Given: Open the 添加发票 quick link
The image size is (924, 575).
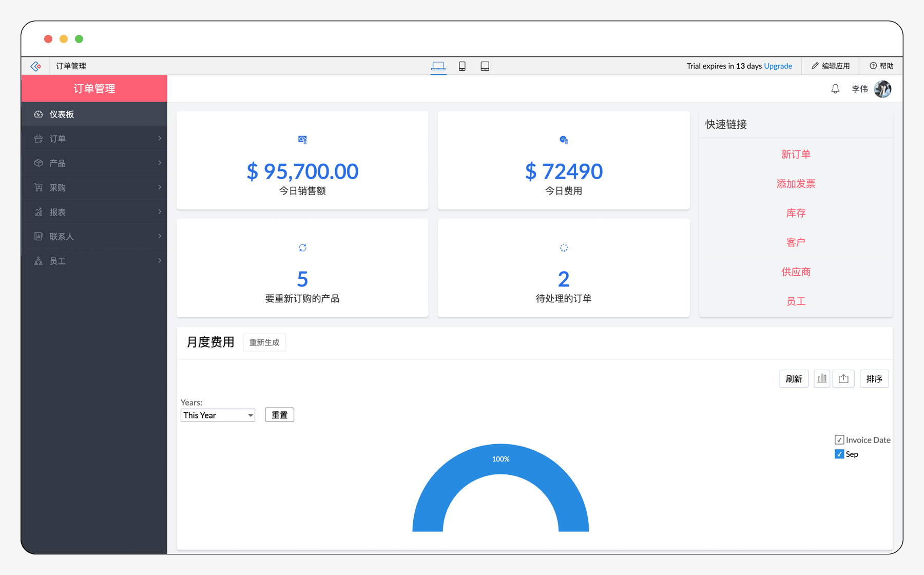Looking at the screenshot, I should (x=796, y=183).
